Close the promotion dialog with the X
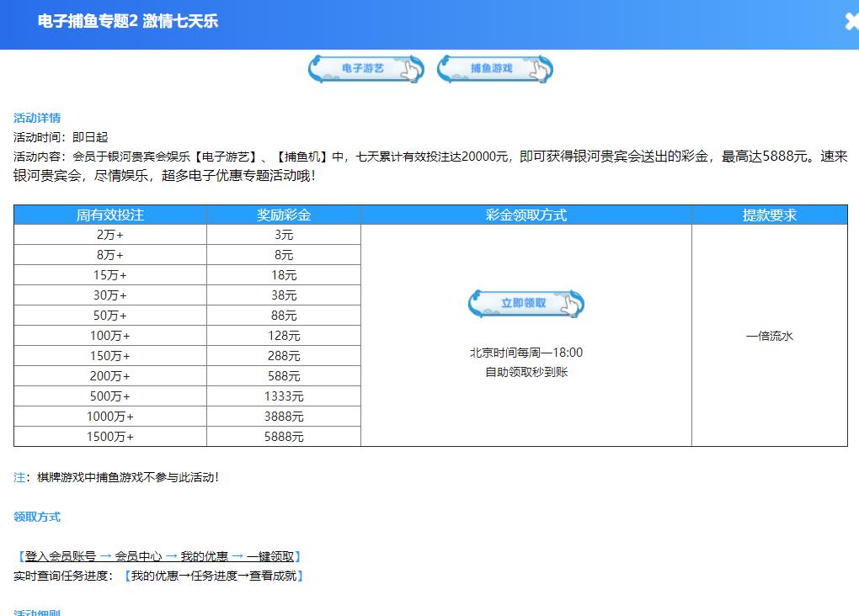This screenshot has height=616, width=859. pyautogui.click(x=851, y=21)
